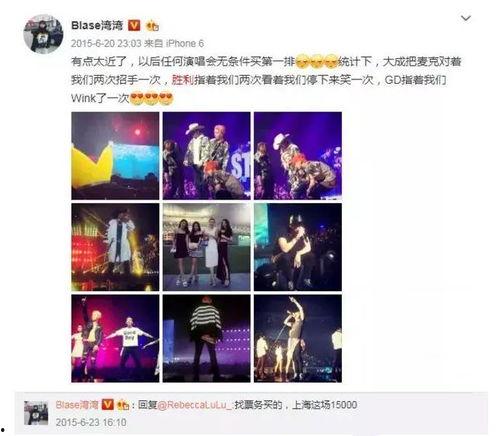
Task: Click the 2015-6-23 16:10 reply timestamp
Action: tap(91, 423)
